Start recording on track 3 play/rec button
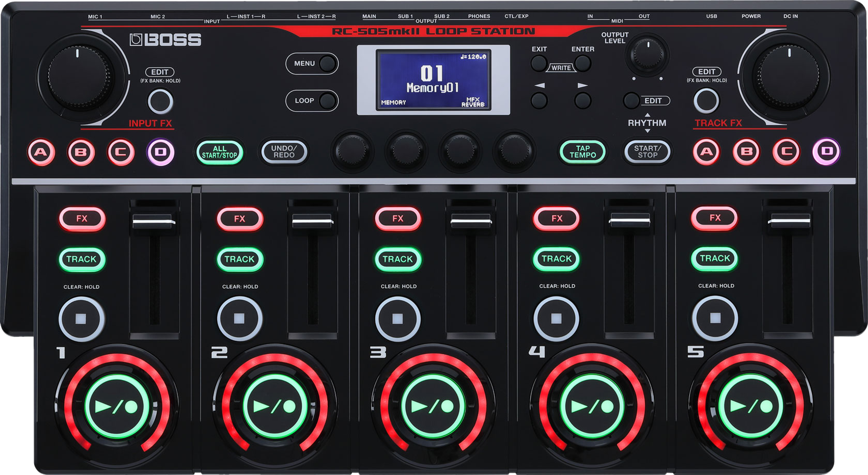Viewport: 868px width, 475px height. (x=433, y=406)
